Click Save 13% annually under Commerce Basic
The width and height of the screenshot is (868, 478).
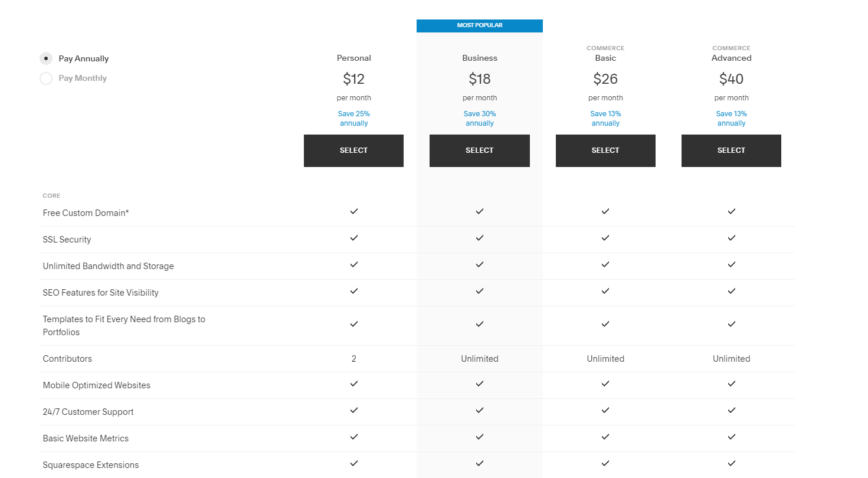click(605, 119)
